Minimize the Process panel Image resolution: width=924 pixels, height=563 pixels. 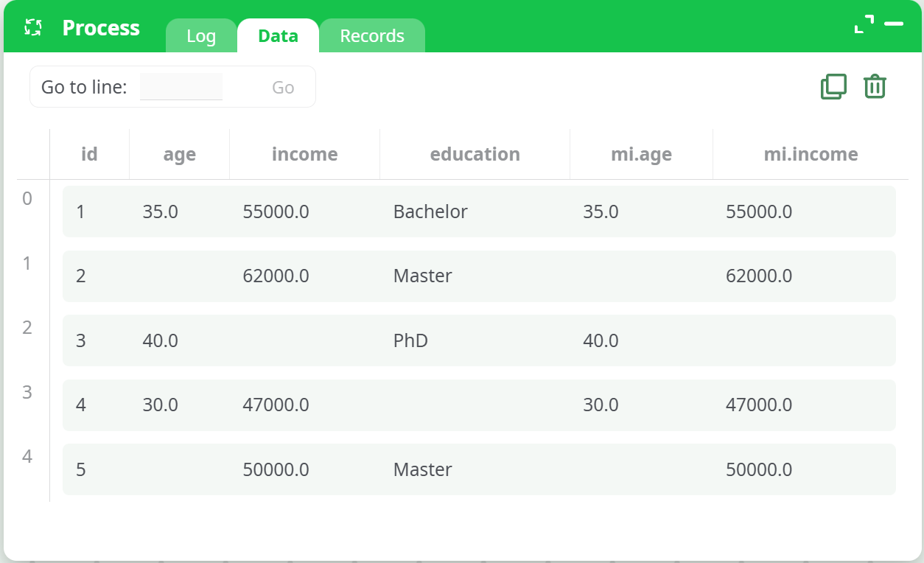(x=894, y=24)
